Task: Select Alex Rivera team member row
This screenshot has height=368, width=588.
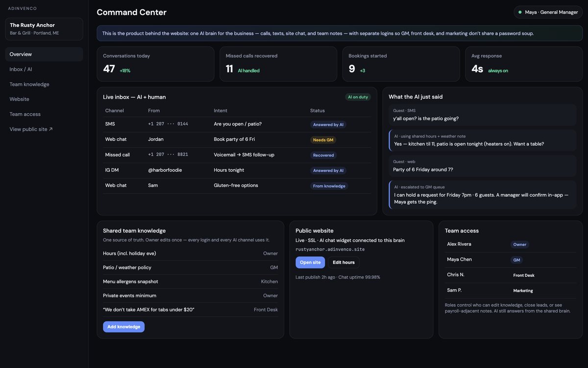Action: tap(511, 244)
